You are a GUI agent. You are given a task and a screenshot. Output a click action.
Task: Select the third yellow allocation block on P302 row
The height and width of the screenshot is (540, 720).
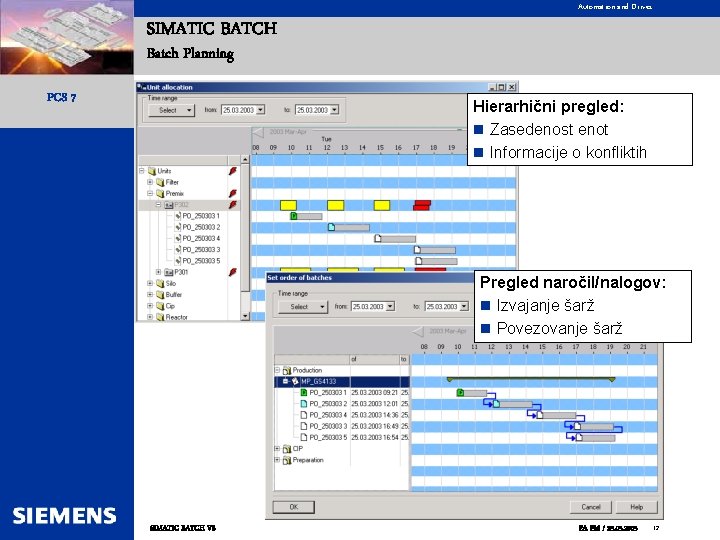[x=382, y=205]
